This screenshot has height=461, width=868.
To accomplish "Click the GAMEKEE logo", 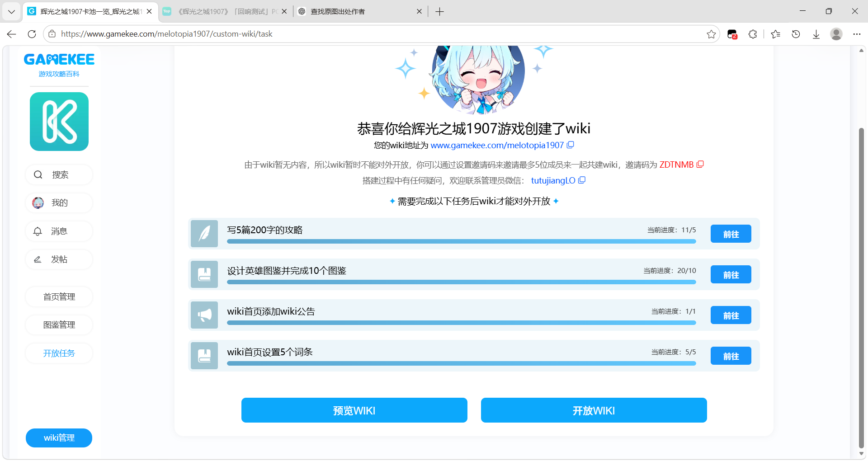I will point(59,59).
